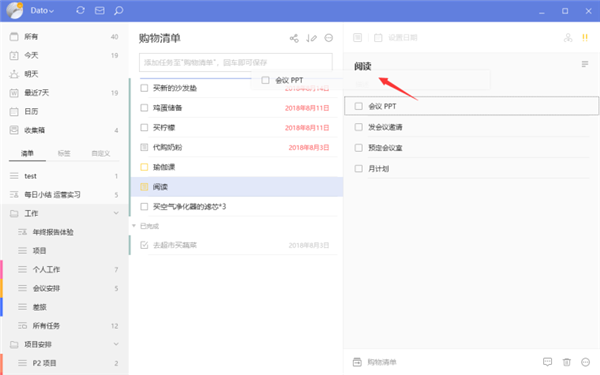Click the move-to-list icon beside 购物清单
The height and width of the screenshot is (375, 600).
(357, 362)
